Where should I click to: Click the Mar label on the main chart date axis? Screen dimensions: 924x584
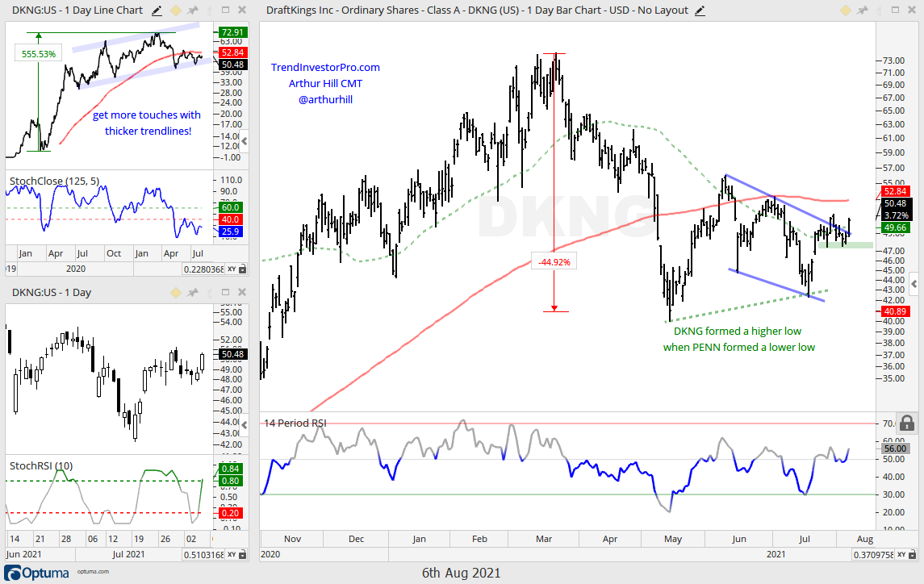544,539
